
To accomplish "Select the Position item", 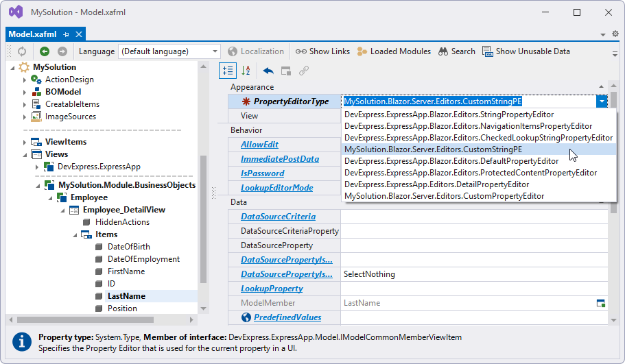I will click(122, 308).
